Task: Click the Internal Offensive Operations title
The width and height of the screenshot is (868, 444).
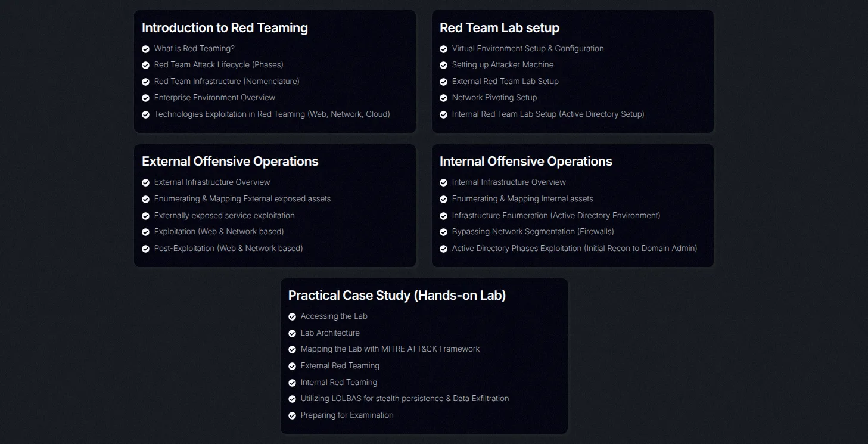Action: tap(526, 162)
